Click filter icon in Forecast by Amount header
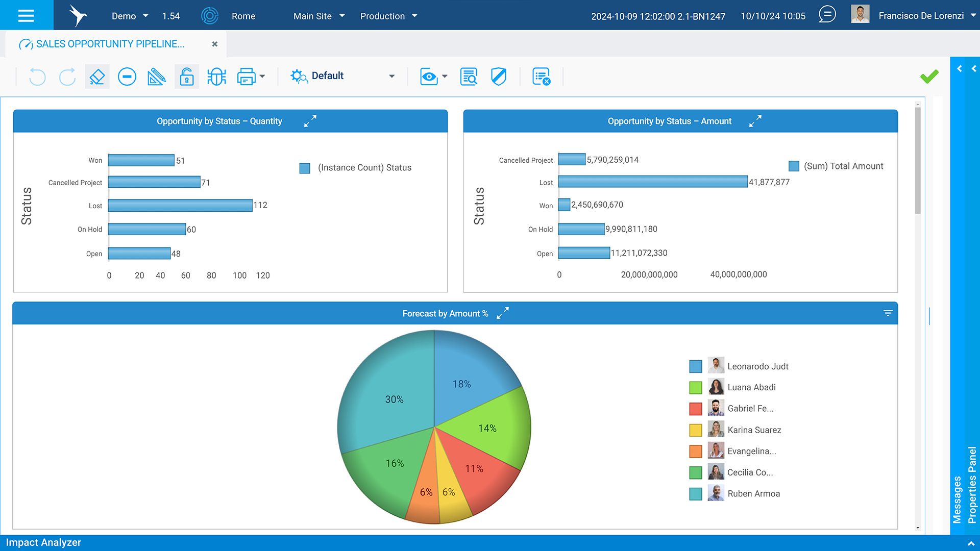The width and height of the screenshot is (980, 551). coord(888,313)
